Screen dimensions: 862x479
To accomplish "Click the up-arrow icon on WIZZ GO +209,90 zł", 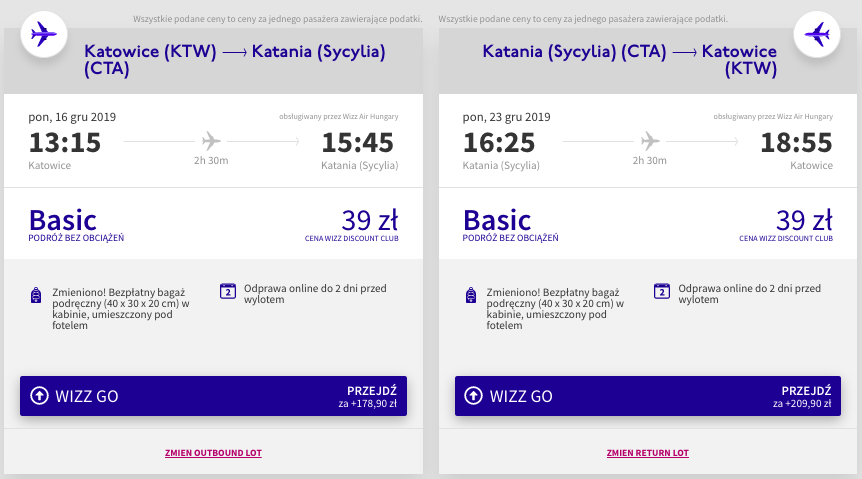I will (473, 395).
